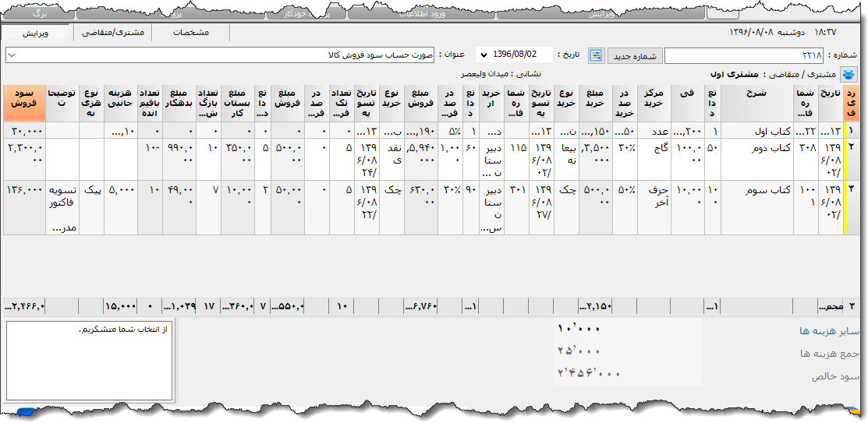Open the مشتری/متقاضی tab
The image size is (868, 423).
point(112,33)
